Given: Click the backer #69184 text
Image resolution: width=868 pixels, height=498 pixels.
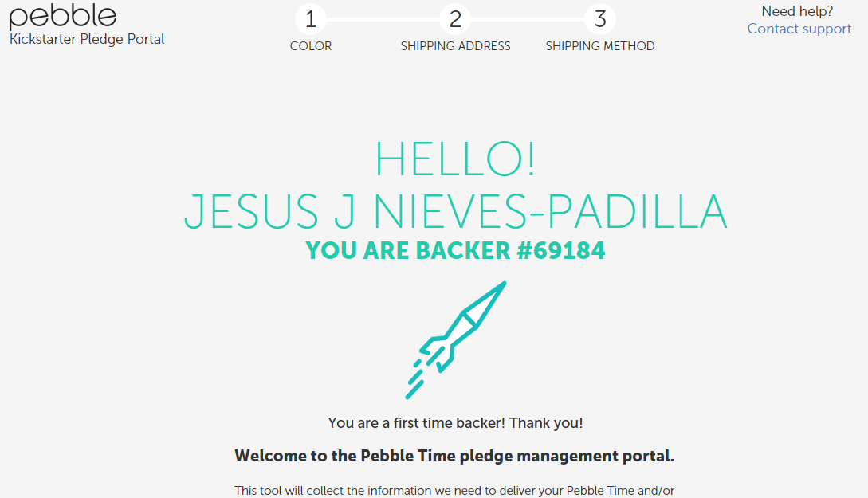Looking at the screenshot, I should pos(455,251).
